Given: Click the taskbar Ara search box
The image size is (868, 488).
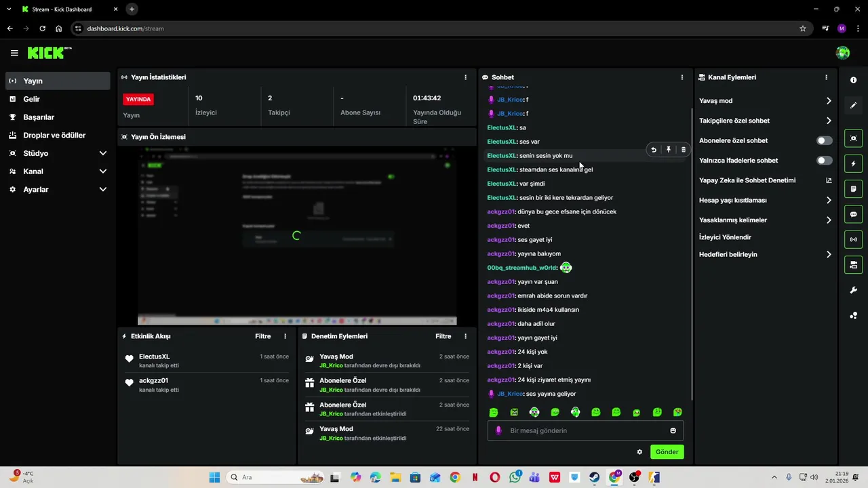Looking at the screenshot, I should click(275, 477).
